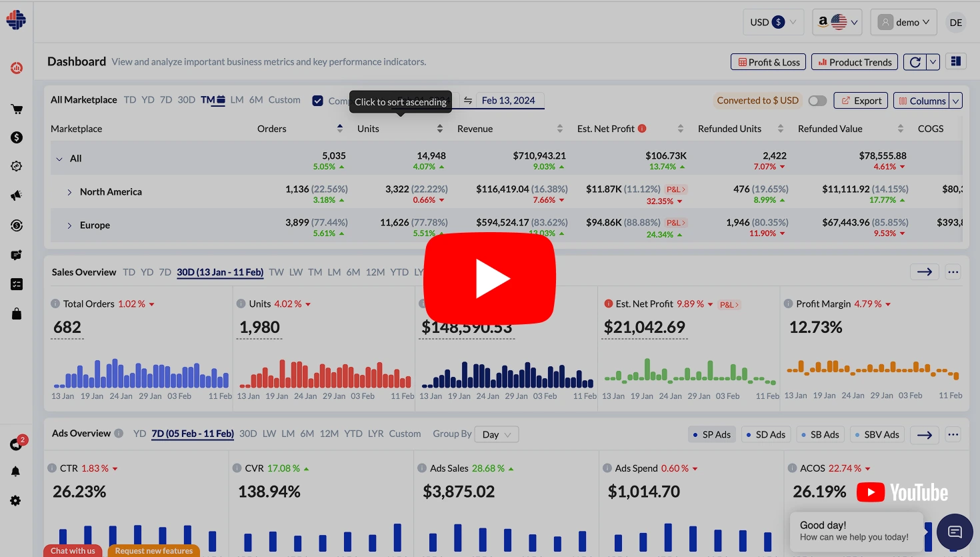Viewport: 980px width, 557px height.
Task: Click the app logo in the sidebar
Action: pyautogui.click(x=16, y=19)
